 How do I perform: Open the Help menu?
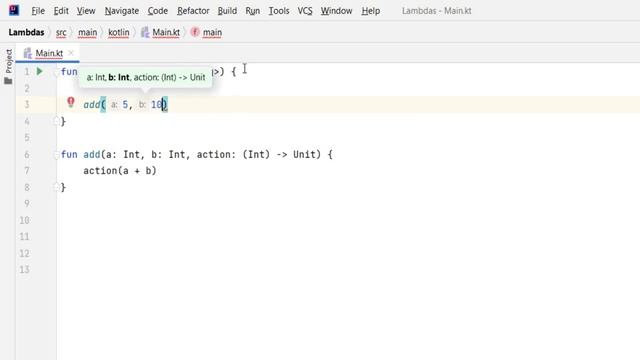[x=371, y=11]
